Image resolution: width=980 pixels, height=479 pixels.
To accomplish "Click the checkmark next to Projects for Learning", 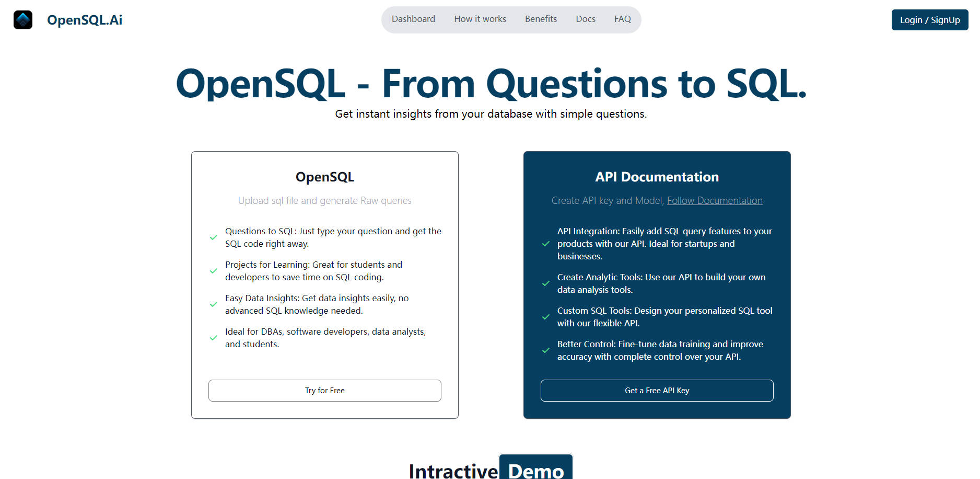I will (213, 270).
